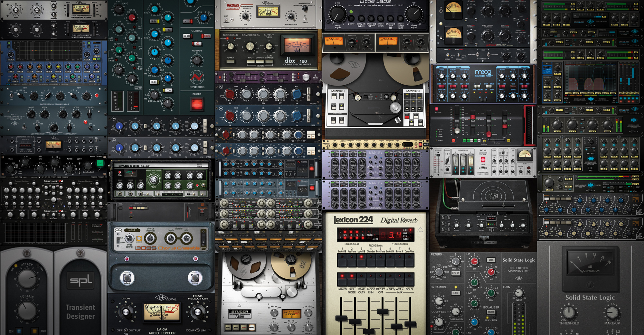This screenshot has height=335, width=644.
Task: Click the BLK/BRN SELECT control on the SSL equaliser
Action: [x=491, y=312]
